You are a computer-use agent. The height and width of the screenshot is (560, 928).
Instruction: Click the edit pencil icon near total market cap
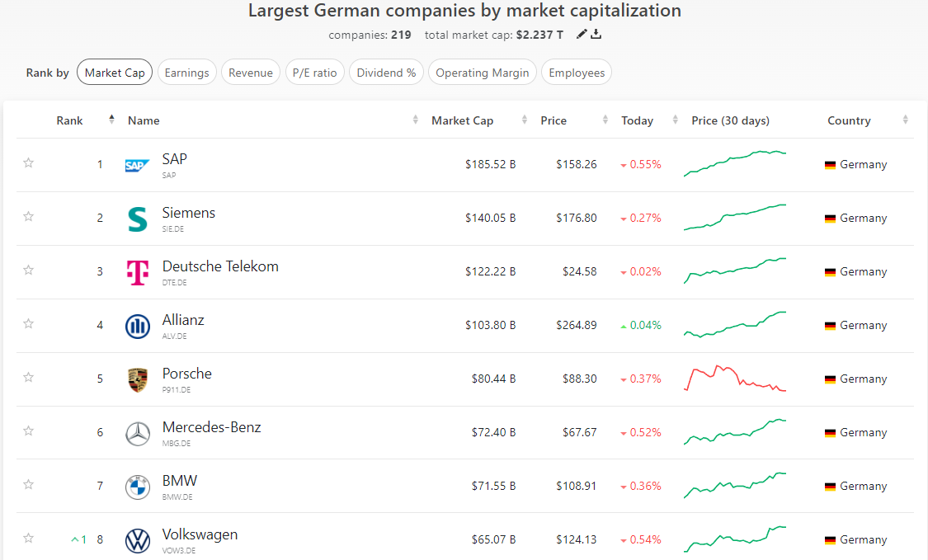click(582, 35)
